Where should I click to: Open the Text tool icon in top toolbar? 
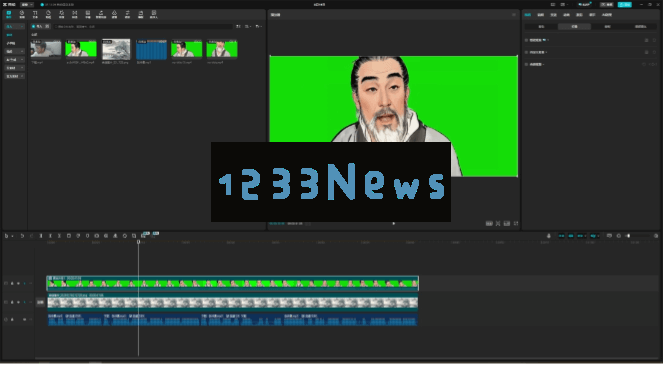click(35, 14)
